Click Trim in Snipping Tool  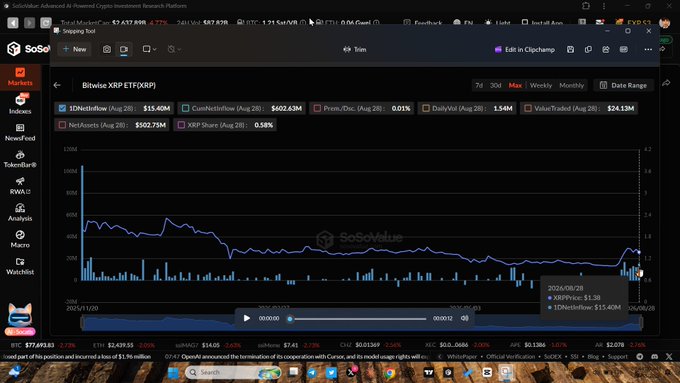[355, 49]
